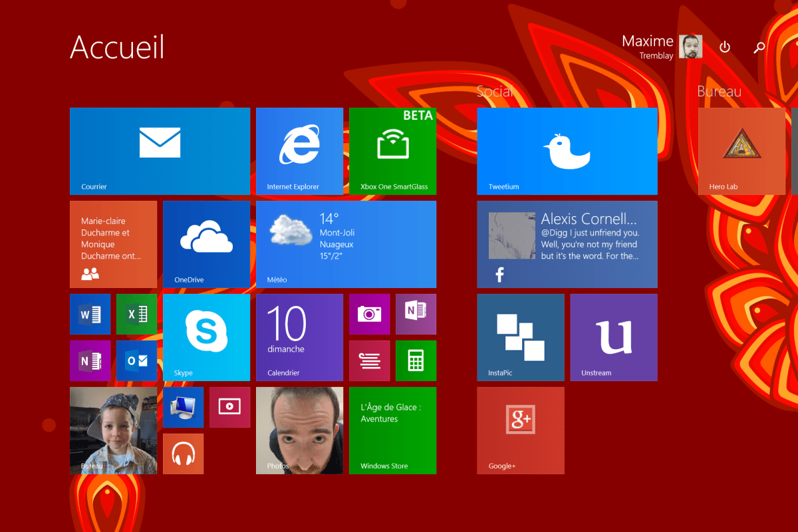The width and height of the screenshot is (798, 532).
Task: Click the power options button
Action: click(725, 47)
